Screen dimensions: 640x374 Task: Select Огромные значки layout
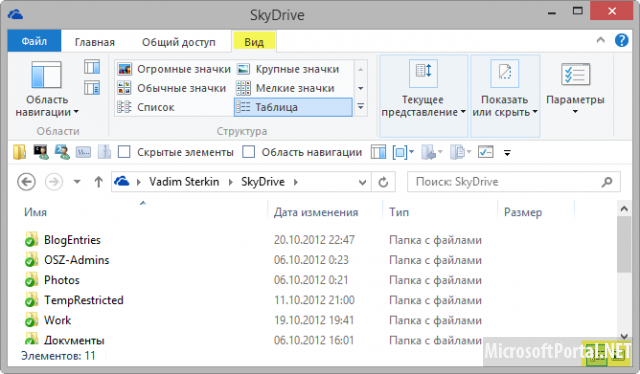point(174,69)
